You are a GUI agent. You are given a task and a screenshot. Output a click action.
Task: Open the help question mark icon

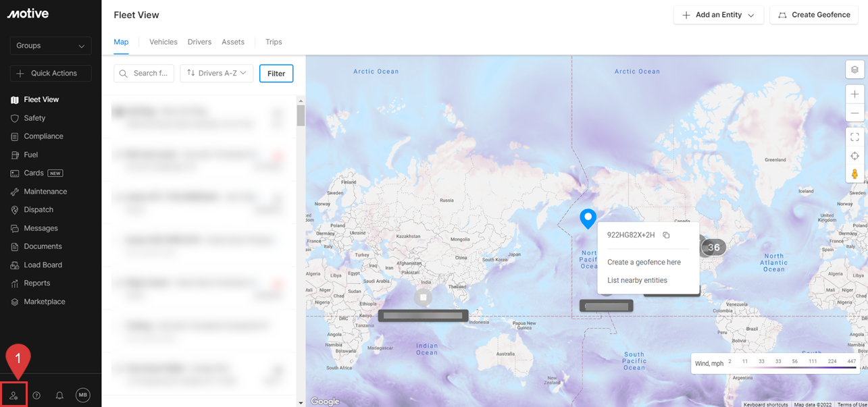36,396
